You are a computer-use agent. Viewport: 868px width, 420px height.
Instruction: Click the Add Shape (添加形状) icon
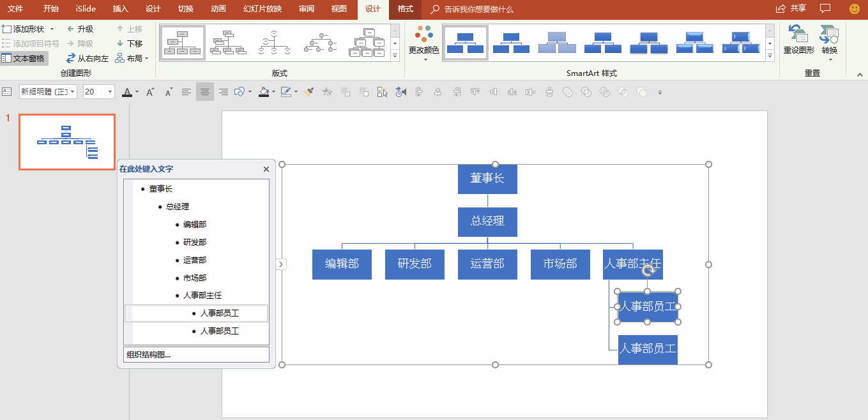tap(6, 29)
